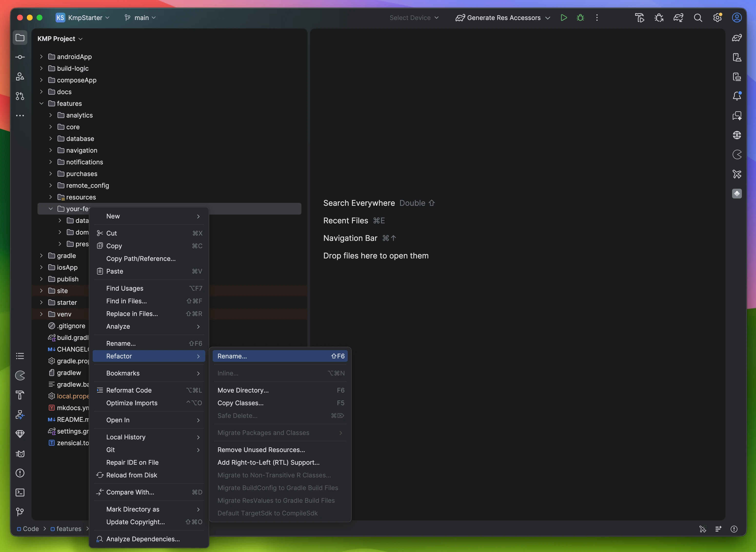Choose Reformat Code menu item
The width and height of the screenshot is (756, 552).
[x=149, y=390]
